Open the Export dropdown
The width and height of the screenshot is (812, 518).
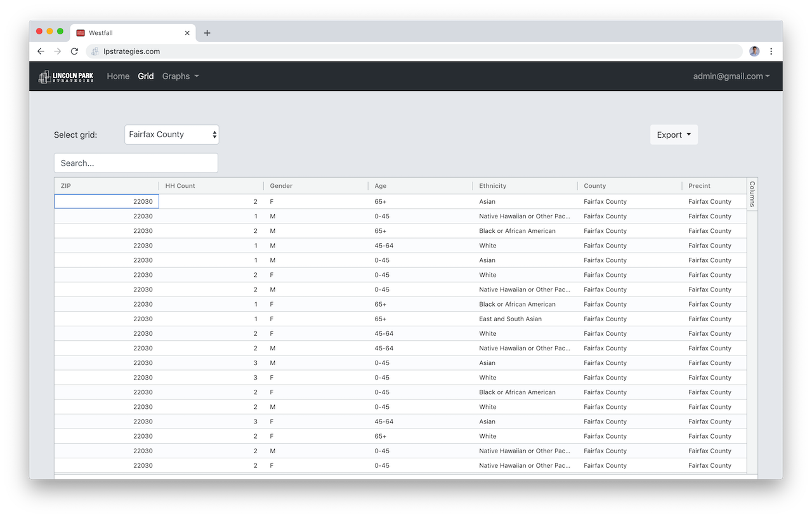point(674,135)
